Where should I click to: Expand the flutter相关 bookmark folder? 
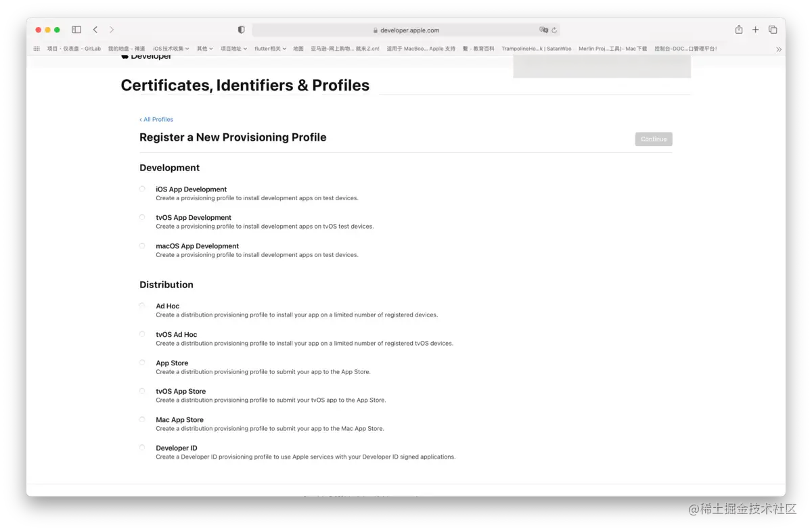coord(271,49)
